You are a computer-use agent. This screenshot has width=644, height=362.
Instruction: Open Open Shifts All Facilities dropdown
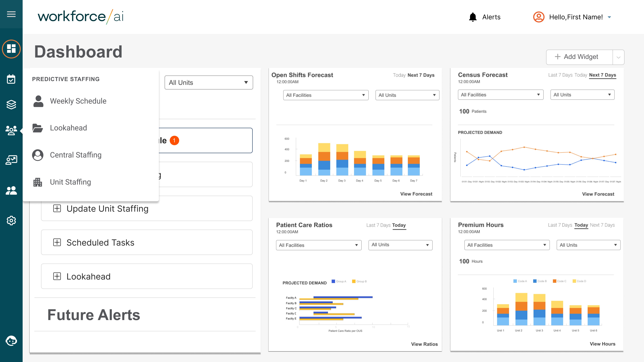pos(325,95)
